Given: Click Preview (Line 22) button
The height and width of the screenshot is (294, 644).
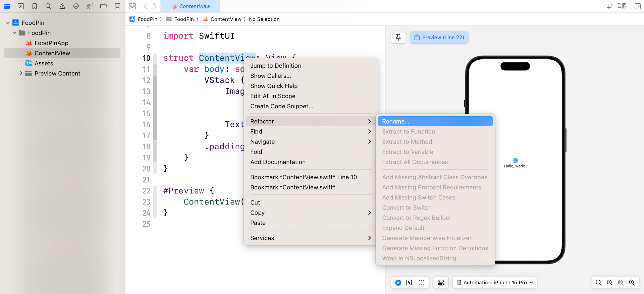Looking at the screenshot, I should [x=439, y=37].
